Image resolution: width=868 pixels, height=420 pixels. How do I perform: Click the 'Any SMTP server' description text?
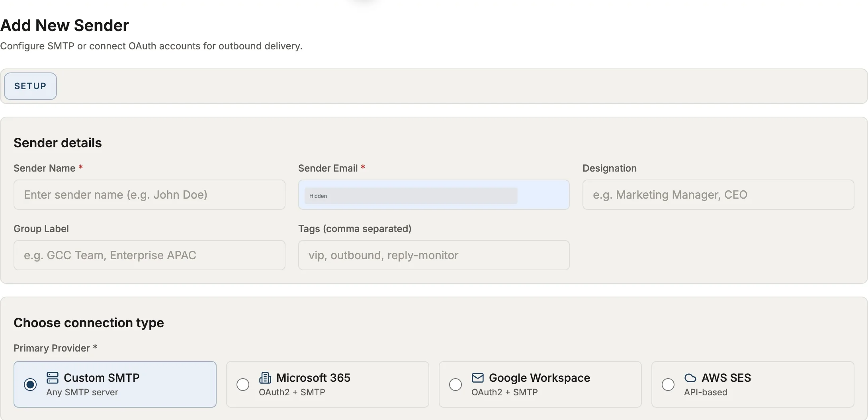coord(82,393)
